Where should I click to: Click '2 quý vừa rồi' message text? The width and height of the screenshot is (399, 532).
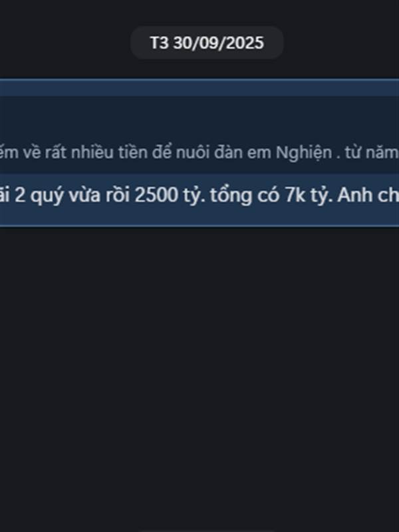(x=72, y=196)
